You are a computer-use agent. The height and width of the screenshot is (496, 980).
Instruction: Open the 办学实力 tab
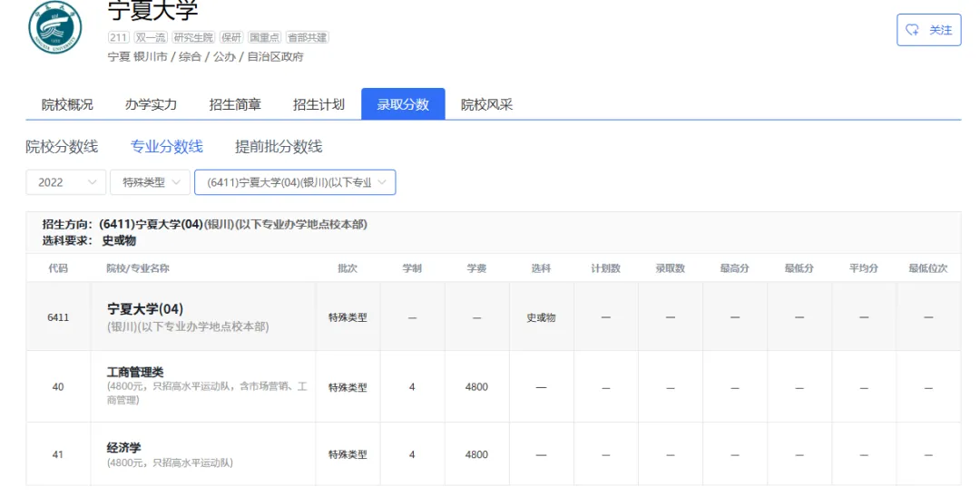151,104
